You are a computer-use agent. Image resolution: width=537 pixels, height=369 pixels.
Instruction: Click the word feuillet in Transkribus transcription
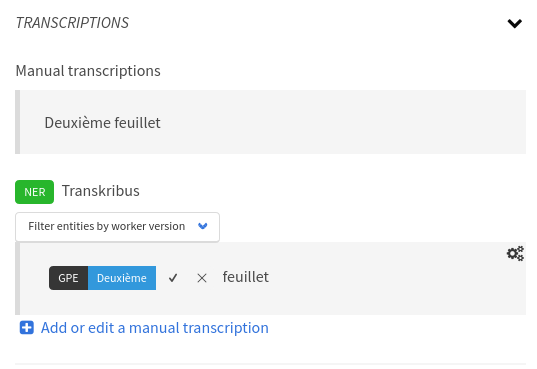pos(246,277)
